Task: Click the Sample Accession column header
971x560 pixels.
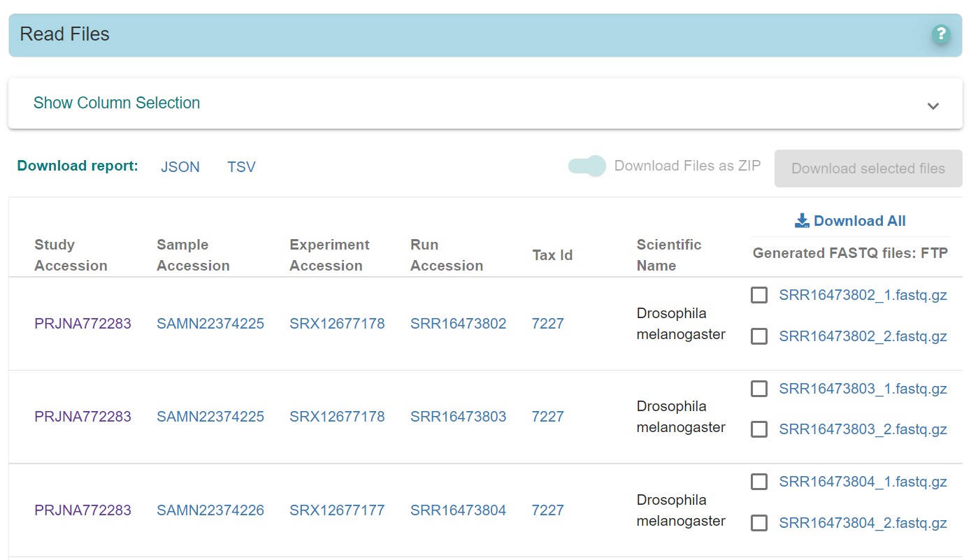Action: pos(193,255)
